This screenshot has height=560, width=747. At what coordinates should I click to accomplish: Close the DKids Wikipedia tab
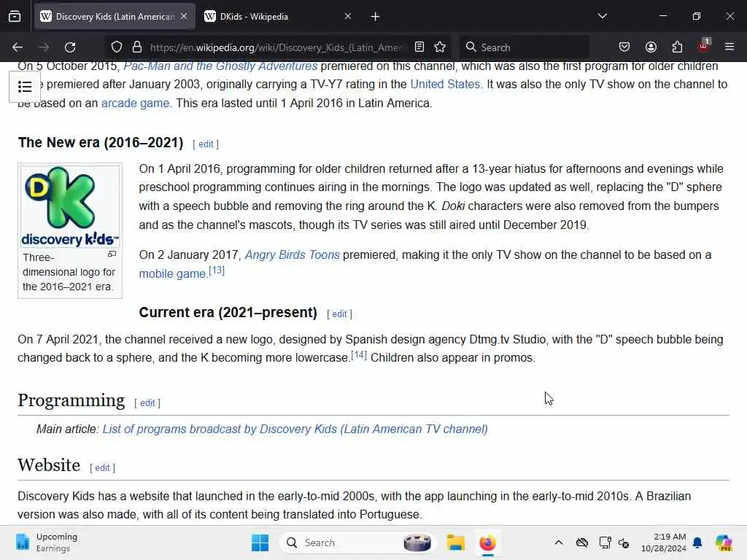pyautogui.click(x=348, y=16)
